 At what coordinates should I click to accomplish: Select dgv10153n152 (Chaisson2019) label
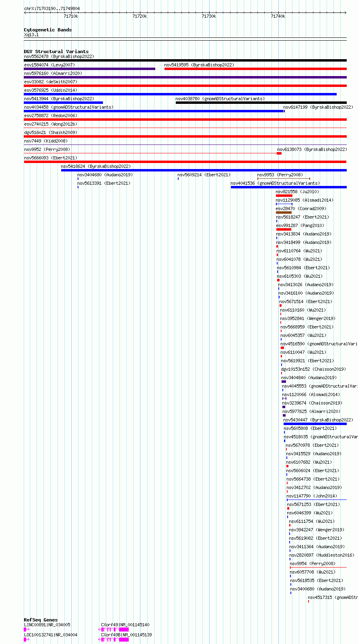[x=313, y=369]
